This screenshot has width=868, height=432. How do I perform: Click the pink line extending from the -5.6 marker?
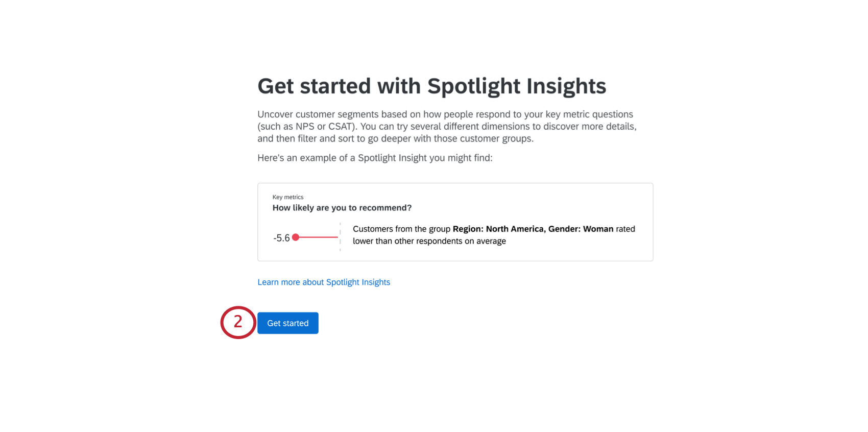click(x=317, y=236)
